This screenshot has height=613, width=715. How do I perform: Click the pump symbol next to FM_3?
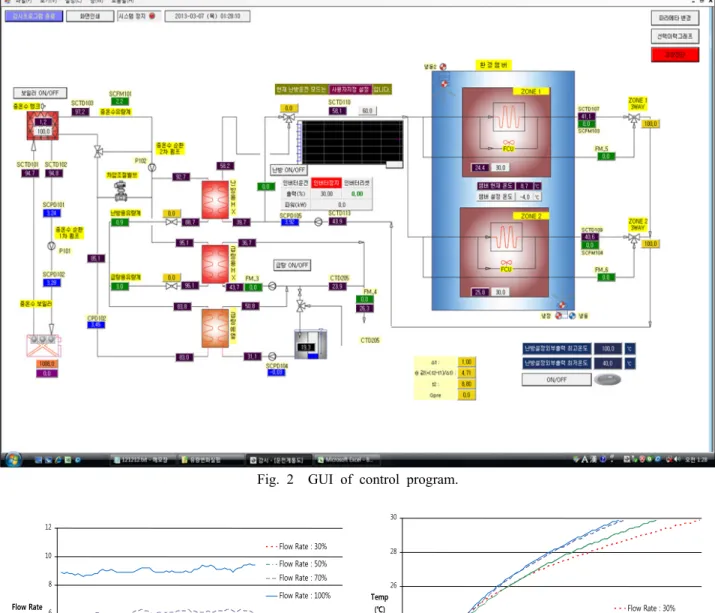(272, 286)
